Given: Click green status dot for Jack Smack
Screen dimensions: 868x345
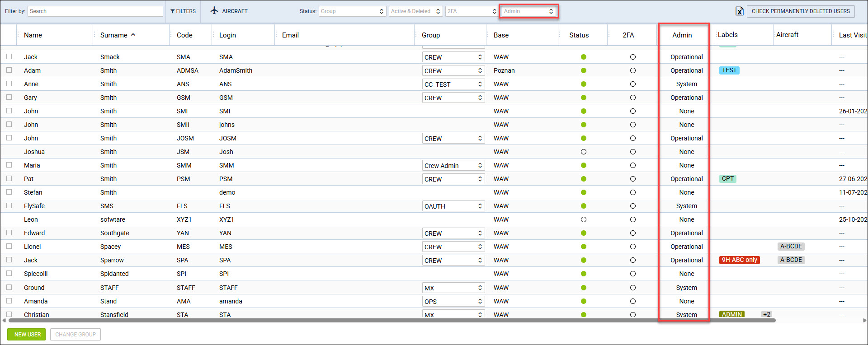Looking at the screenshot, I should pos(584,57).
